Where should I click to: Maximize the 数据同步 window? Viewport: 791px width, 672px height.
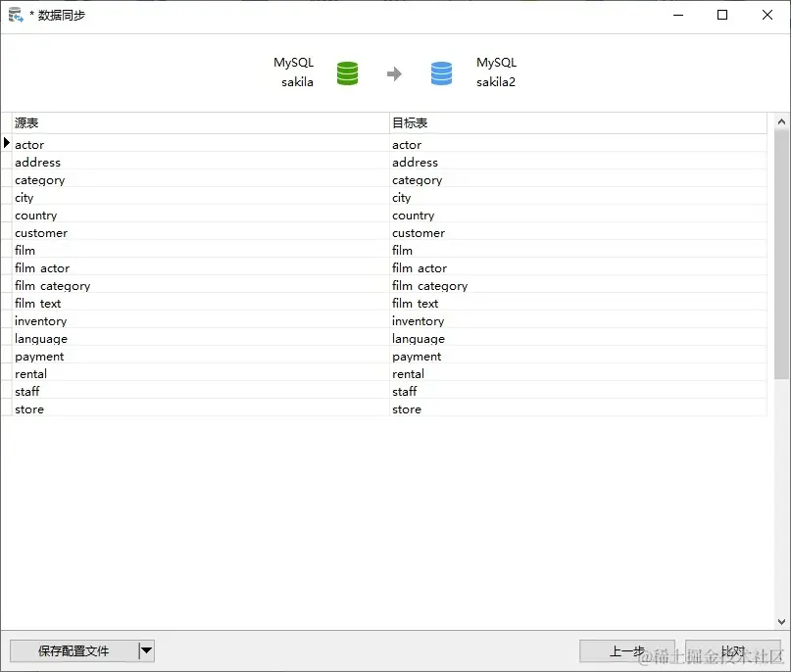(722, 15)
